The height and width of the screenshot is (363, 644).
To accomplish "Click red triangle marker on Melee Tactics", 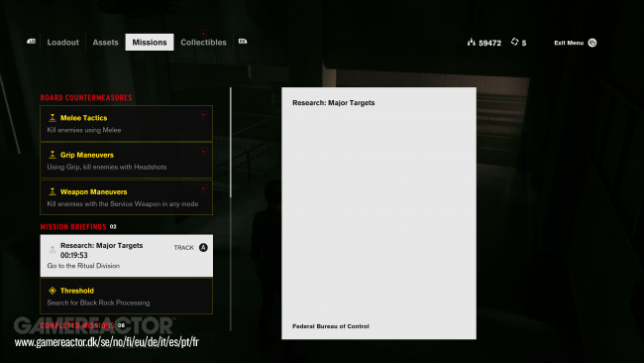I will click(203, 115).
